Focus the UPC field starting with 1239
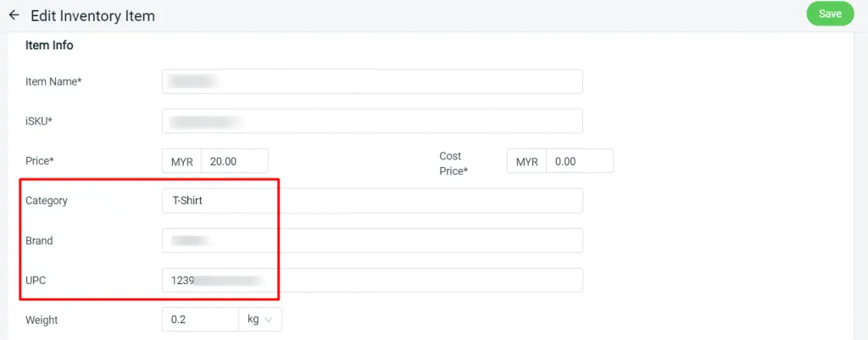 click(x=371, y=281)
